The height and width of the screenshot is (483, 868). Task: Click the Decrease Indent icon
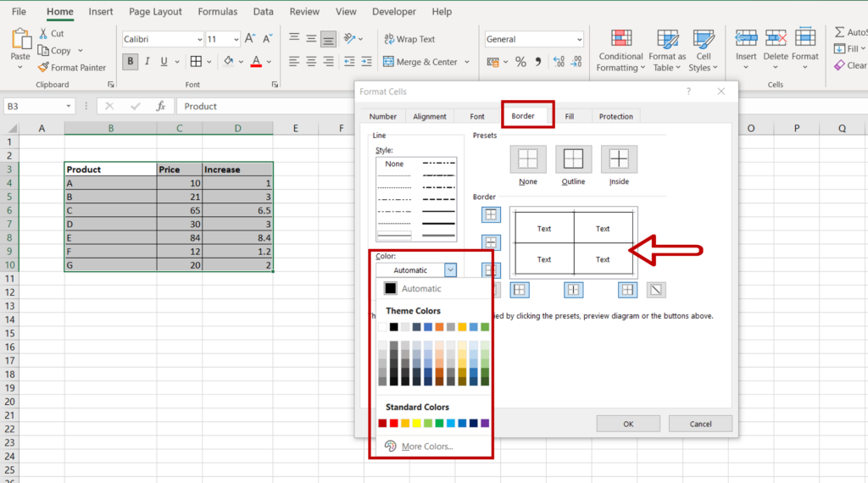coord(349,61)
